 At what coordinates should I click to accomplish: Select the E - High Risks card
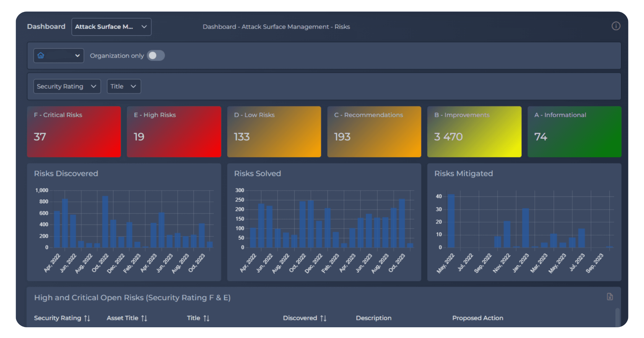pyautogui.click(x=174, y=131)
